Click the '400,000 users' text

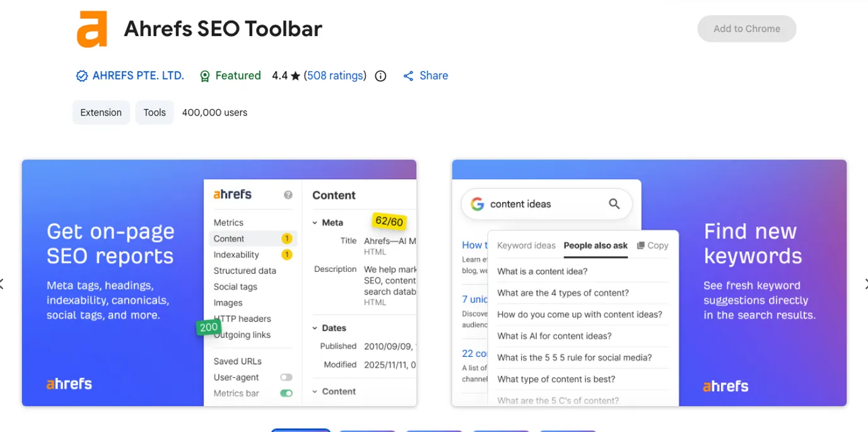214,112
